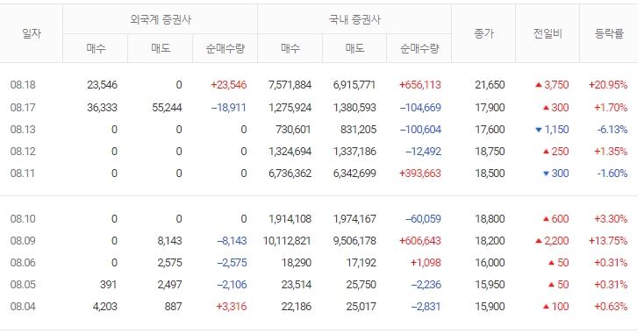Viewport: 644px width, 333px height.
Task: Click closing price 17,900
Action: point(490,108)
